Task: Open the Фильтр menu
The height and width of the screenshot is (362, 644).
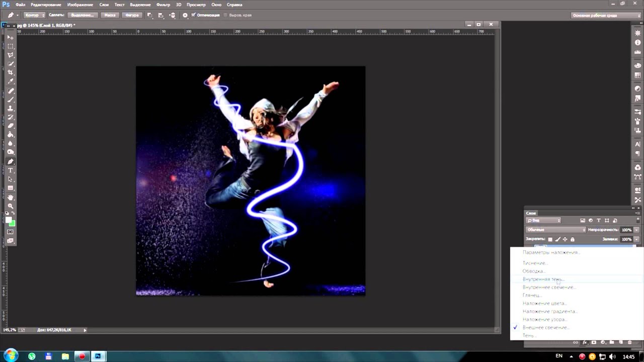Action: 163,5
